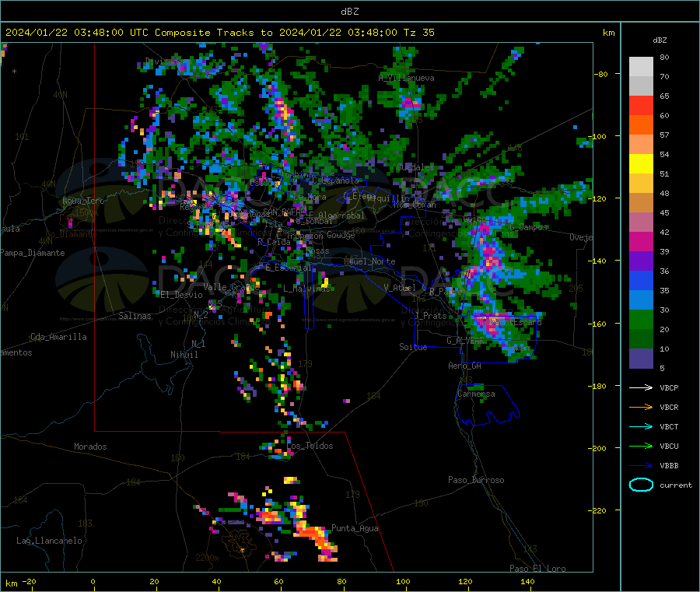Click the 'Huel_Norte' place label
The image size is (700, 592).
tap(369, 261)
